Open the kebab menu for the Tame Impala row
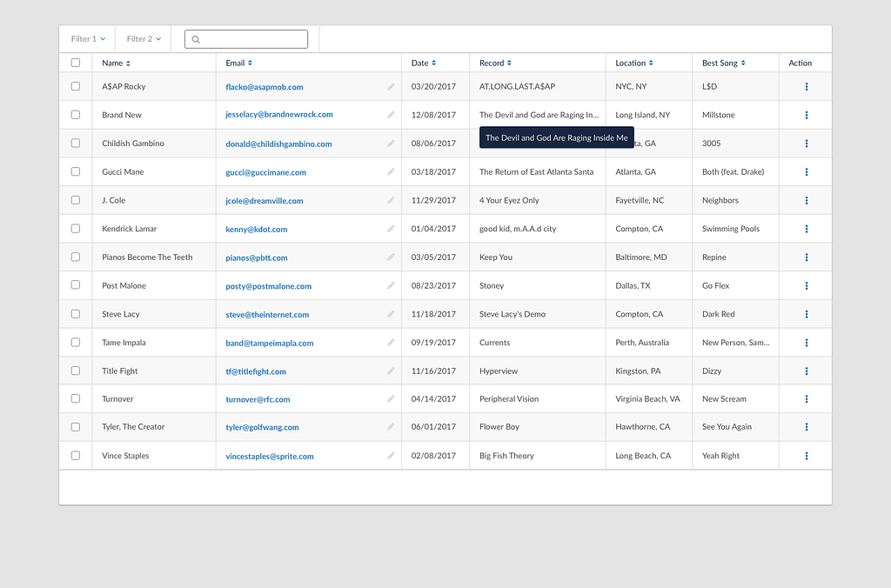 [807, 343]
